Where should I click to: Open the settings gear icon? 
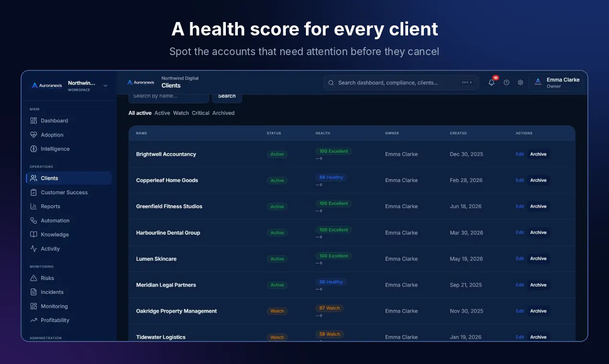click(520, 82)
